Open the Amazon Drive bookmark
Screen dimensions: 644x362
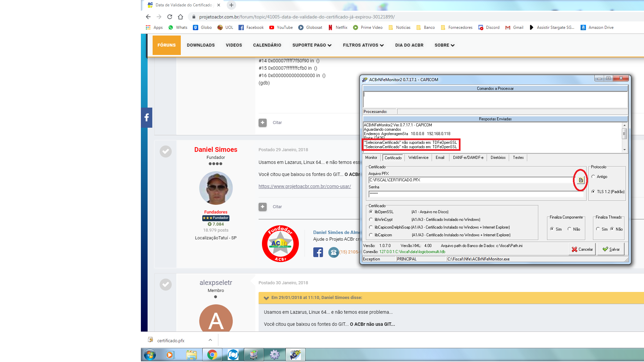pos(597,27)
